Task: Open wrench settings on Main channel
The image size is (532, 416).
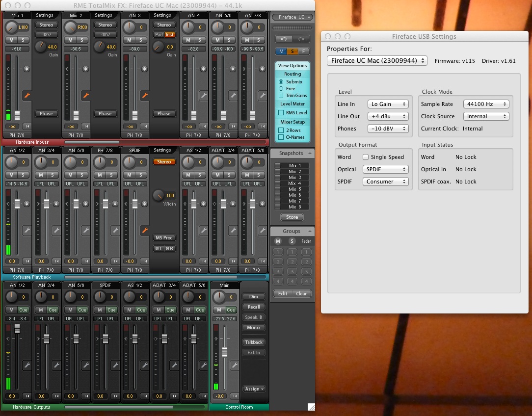Action: [235, 365]
